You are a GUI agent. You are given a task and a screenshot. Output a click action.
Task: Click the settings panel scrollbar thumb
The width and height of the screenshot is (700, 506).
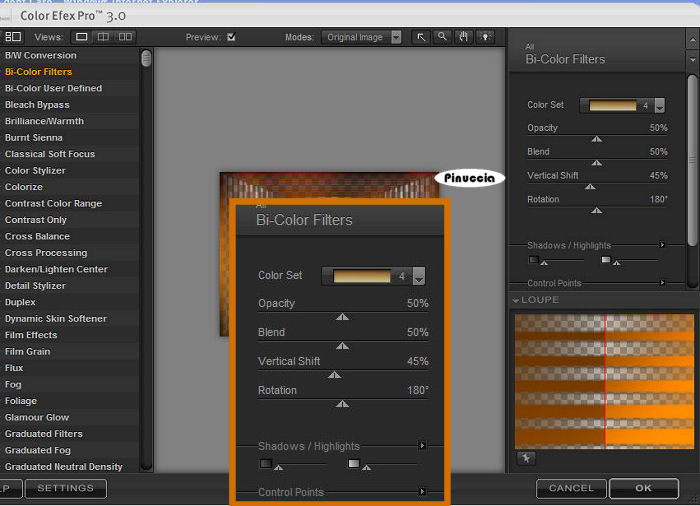692,160
